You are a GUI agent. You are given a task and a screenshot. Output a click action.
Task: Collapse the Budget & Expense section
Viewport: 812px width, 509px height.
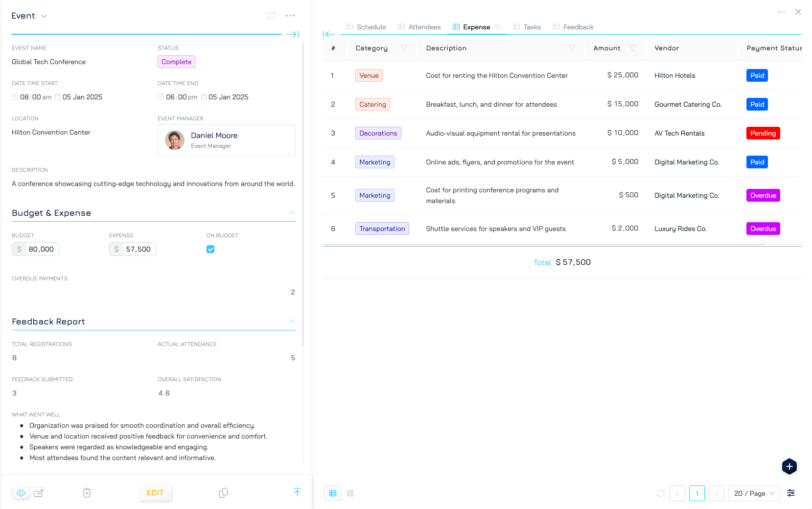tap(292, 213)
